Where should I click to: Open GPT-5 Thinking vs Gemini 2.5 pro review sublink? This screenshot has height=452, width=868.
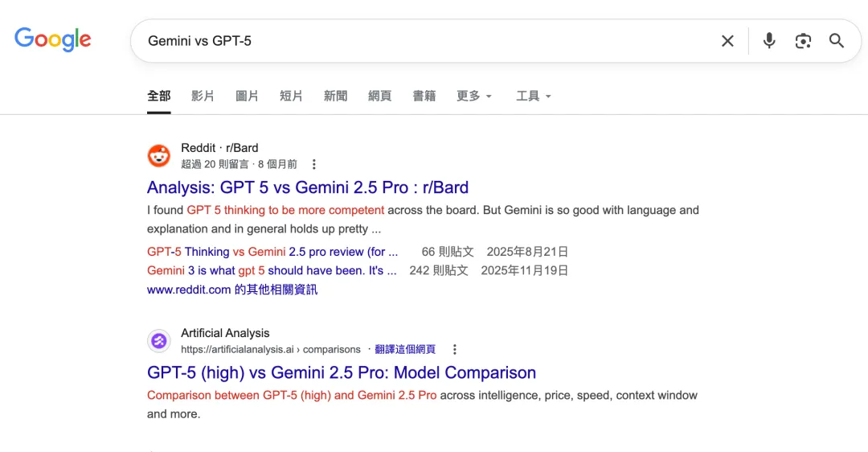click(x=272, y=252)
